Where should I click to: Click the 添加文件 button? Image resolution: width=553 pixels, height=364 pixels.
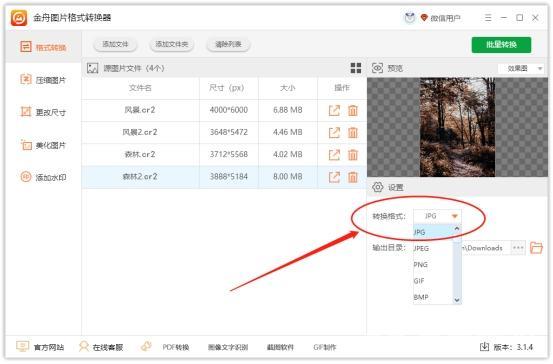tap(115, 44)
